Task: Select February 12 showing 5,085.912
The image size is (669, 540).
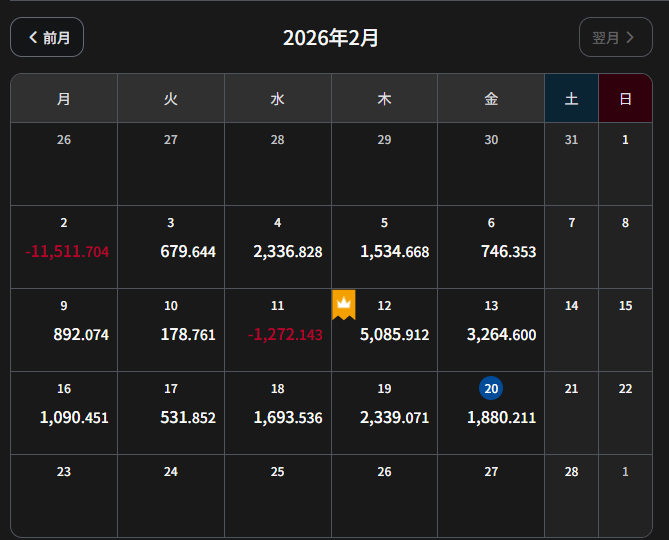Action: point(384,330)
